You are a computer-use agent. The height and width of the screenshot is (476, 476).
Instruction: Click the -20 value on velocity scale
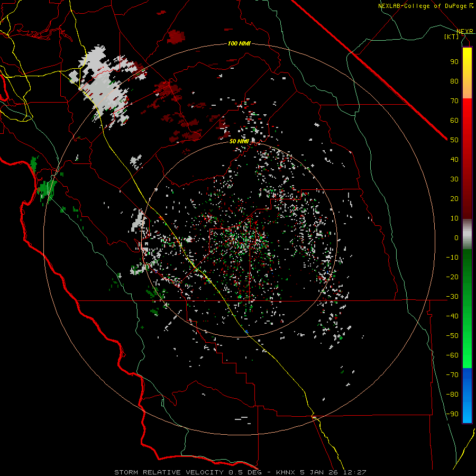pyautogui.click(x=452, y=277)
